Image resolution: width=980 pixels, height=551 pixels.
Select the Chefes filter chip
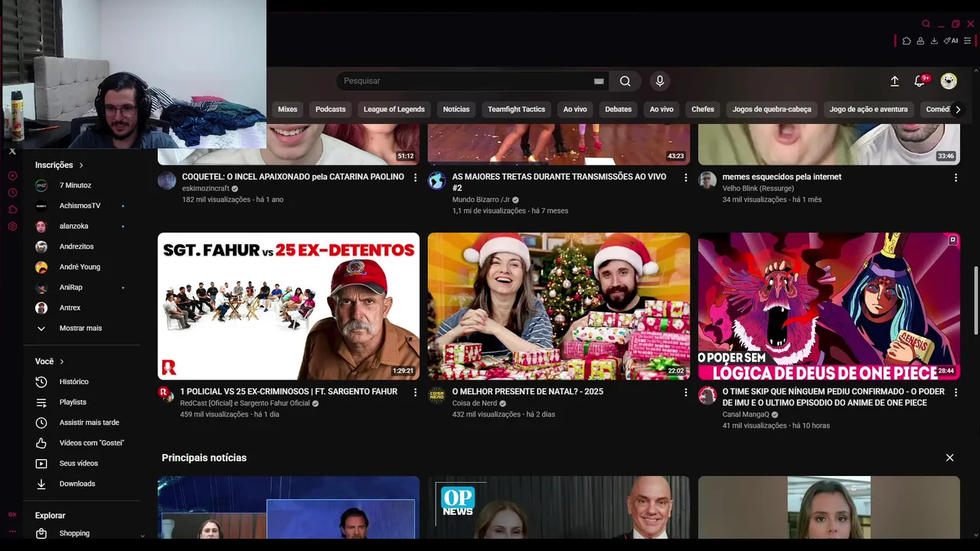point(703,109)
